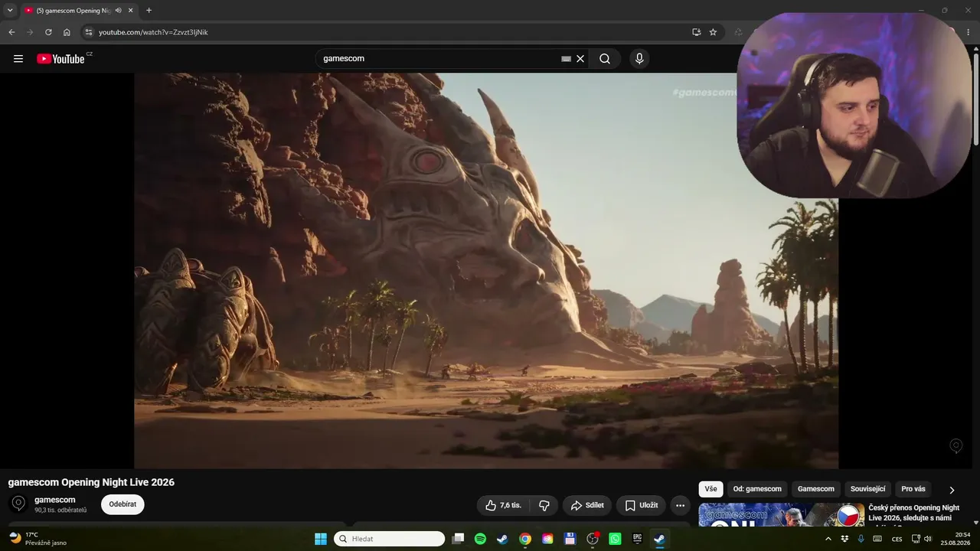Click the video player frame
This screenshot has width=980, height=551.
point(486,270)
